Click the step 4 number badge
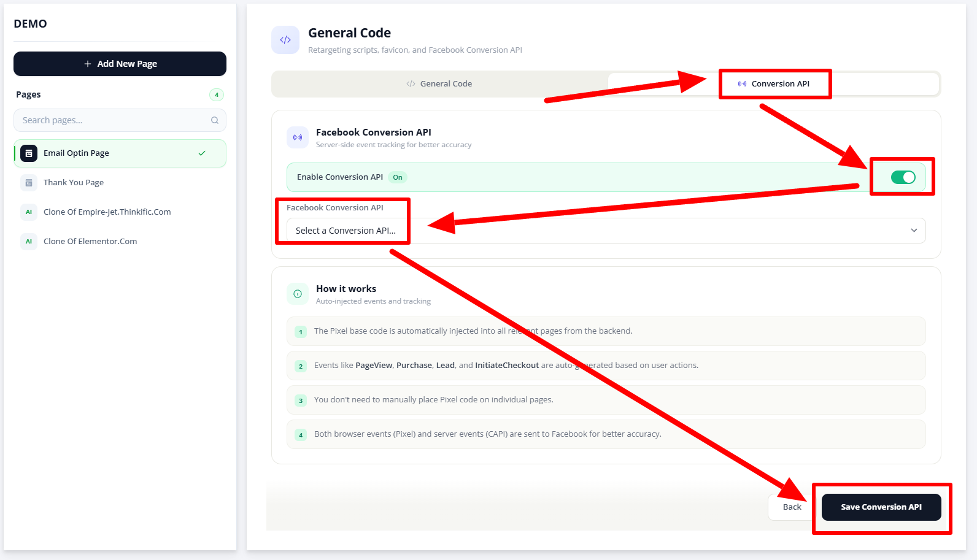 (x=301, y=435)
